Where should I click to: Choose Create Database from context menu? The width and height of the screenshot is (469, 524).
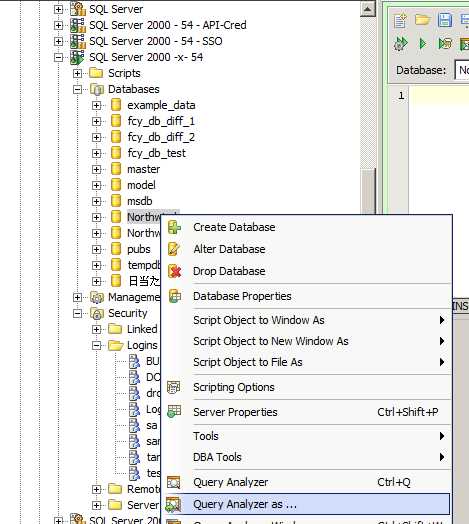[306, 227]
